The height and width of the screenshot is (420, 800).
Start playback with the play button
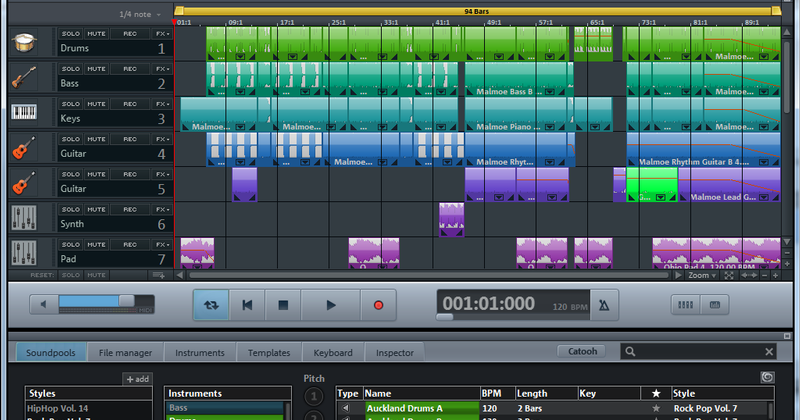(x=331, y=305)
